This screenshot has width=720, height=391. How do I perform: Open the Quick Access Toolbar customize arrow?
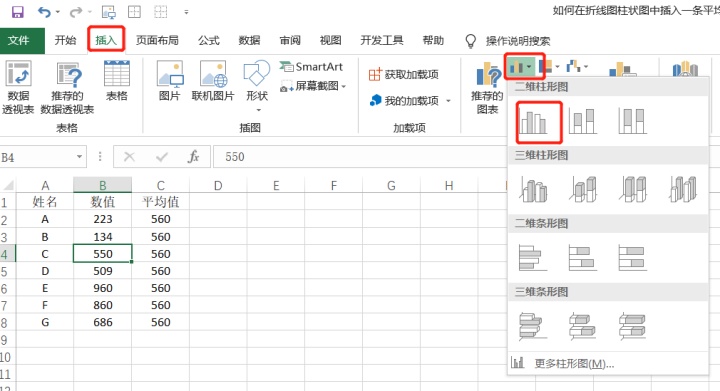point(186,12)
